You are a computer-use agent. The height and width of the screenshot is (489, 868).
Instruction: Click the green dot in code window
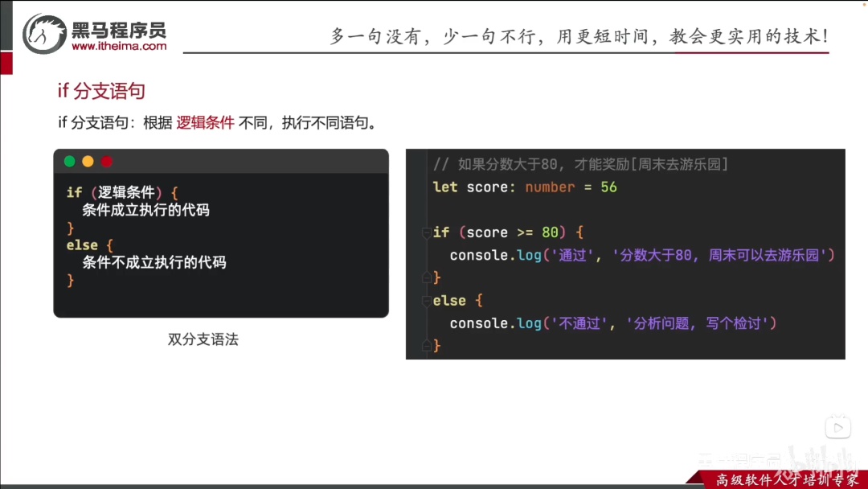[70, 161]
